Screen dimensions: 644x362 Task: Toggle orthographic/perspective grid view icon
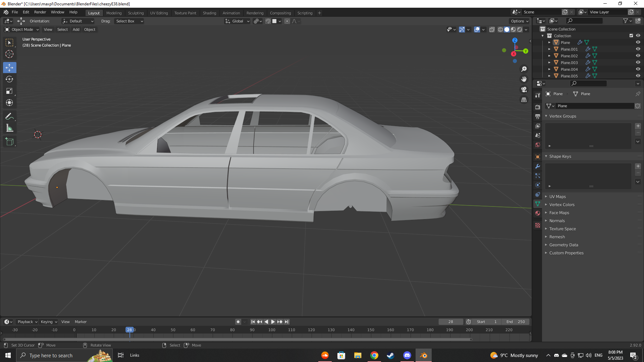point(524,100)
